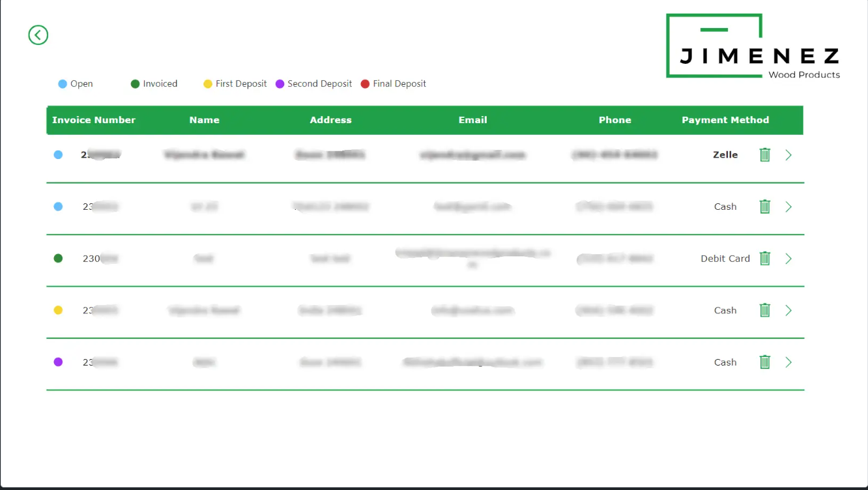Image resolution: width=868 pixels, height=490 pixels.
Task: Click the purple status dot in the invoice table
Action: click(58, 362)
